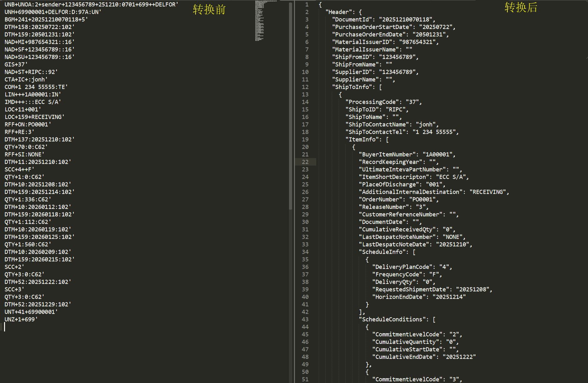This screenshot has height=383, width=588.
Task: Click line number 43 beside ScheduleConditions
Action: (305, 319)
